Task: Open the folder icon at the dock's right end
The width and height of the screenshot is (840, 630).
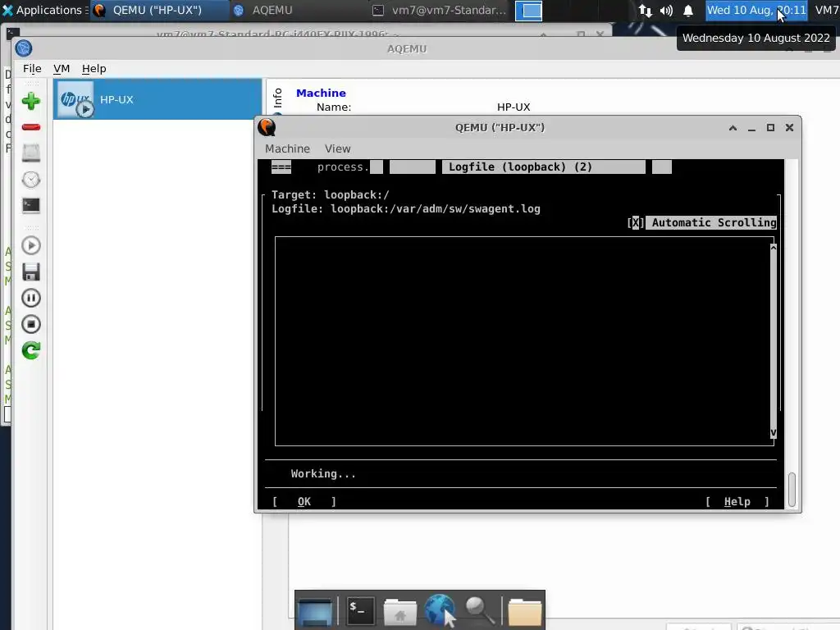Action: pyautogui.click(x=524, y=612)
